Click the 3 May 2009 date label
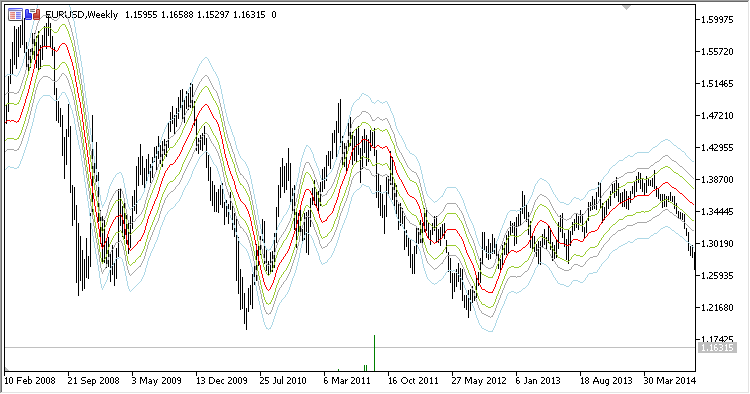Viewport: 750px width, 394px height. (156, 381)
